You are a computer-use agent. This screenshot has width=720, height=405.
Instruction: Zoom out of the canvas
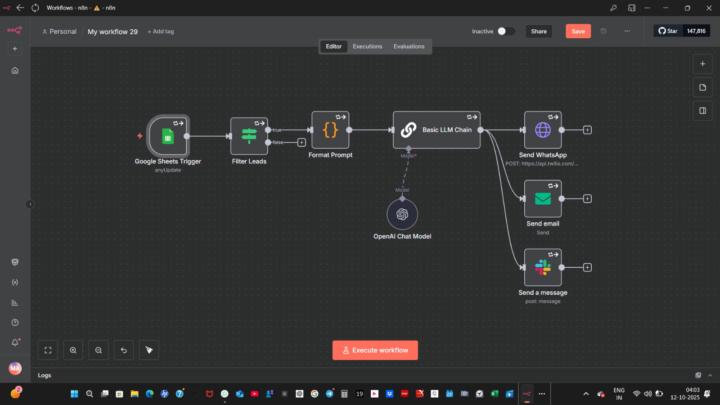tap(98, 350)
